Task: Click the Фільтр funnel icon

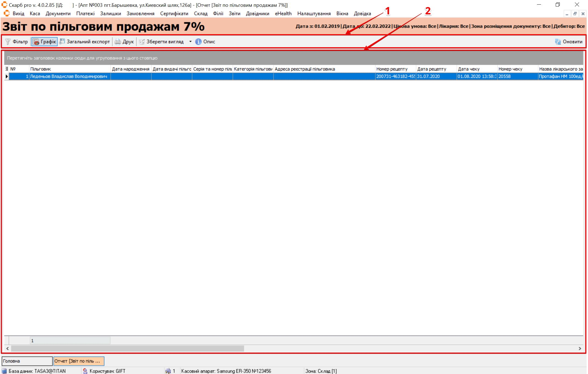Action: tap(8, 42)
